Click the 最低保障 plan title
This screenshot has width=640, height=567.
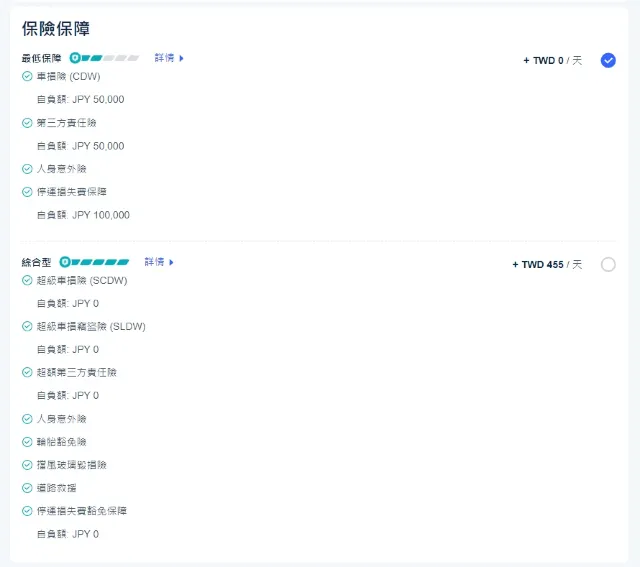pos(41,58)
